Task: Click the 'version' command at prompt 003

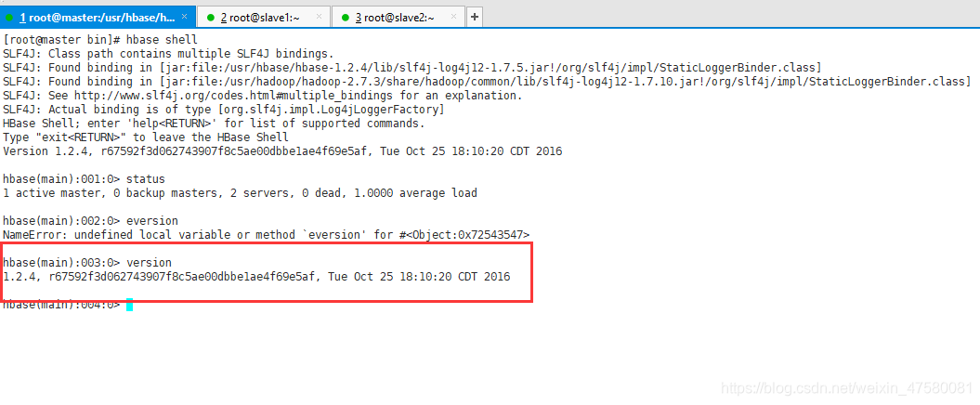Action: (x=87, y=263)
